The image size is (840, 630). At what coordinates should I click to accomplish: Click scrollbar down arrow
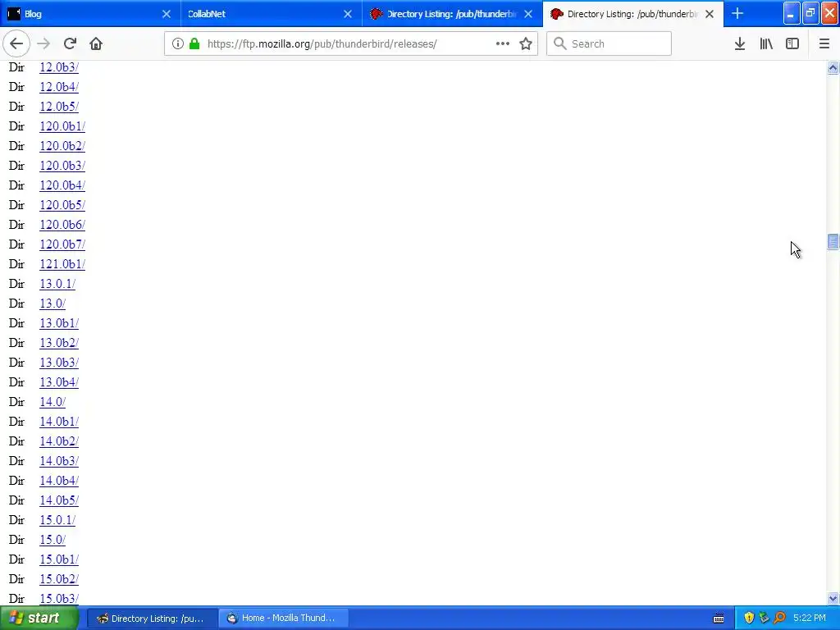pos(833,598)
